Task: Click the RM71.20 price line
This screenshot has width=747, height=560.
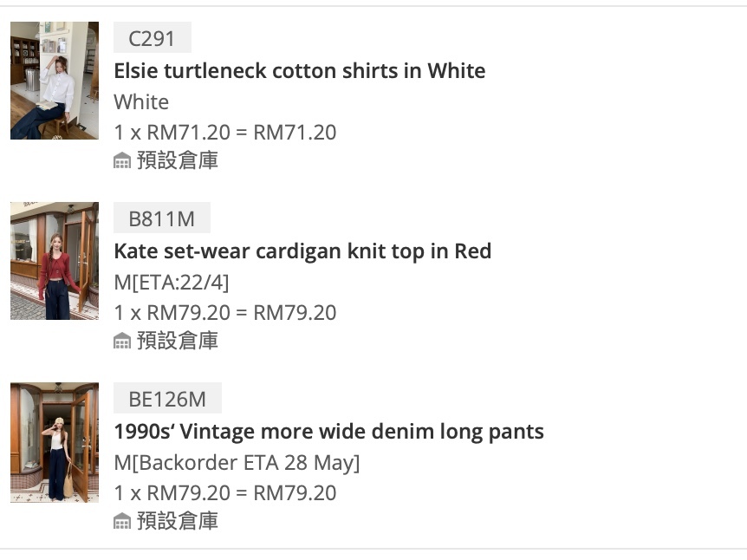Action: click(225, 133)
